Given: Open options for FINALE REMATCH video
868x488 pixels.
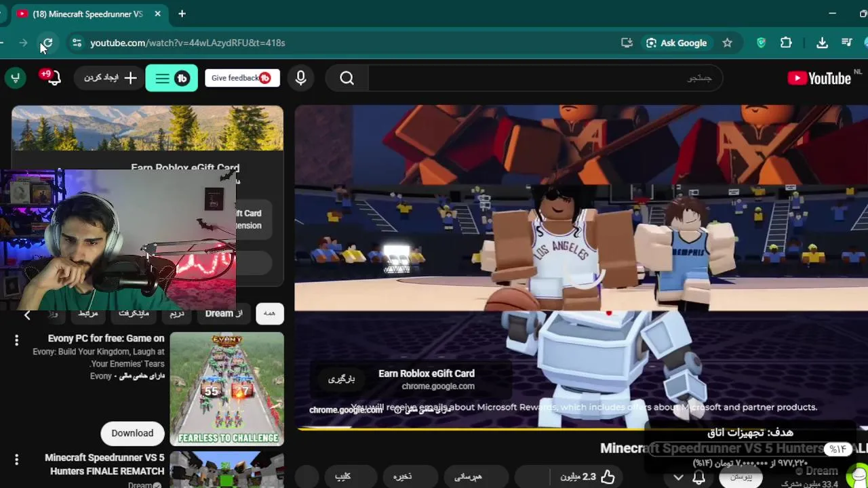Looking at the screenshot, I should [16, 460].
